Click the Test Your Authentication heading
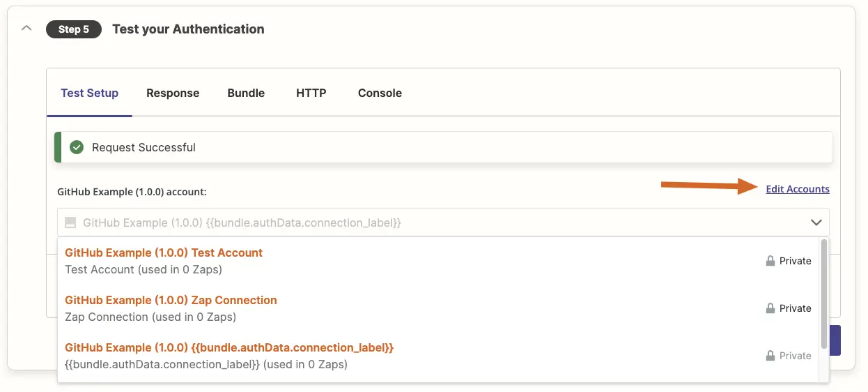This screenshot has height=392, width=868. coord(188,29)
